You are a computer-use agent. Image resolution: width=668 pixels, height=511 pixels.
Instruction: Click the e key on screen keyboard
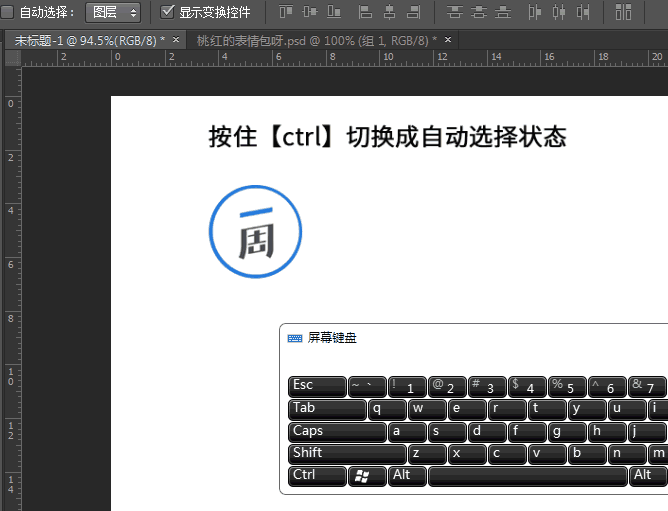click(x=467, y=409)
